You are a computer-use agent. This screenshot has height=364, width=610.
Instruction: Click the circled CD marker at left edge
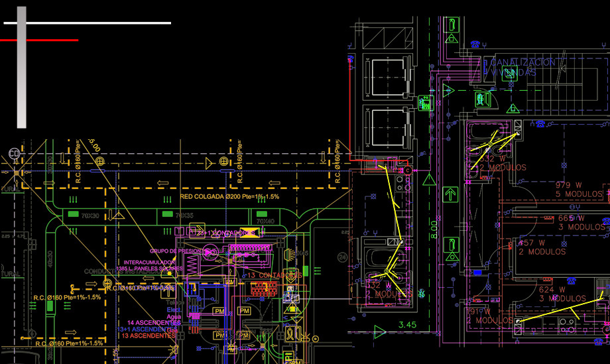pos(14,154)
